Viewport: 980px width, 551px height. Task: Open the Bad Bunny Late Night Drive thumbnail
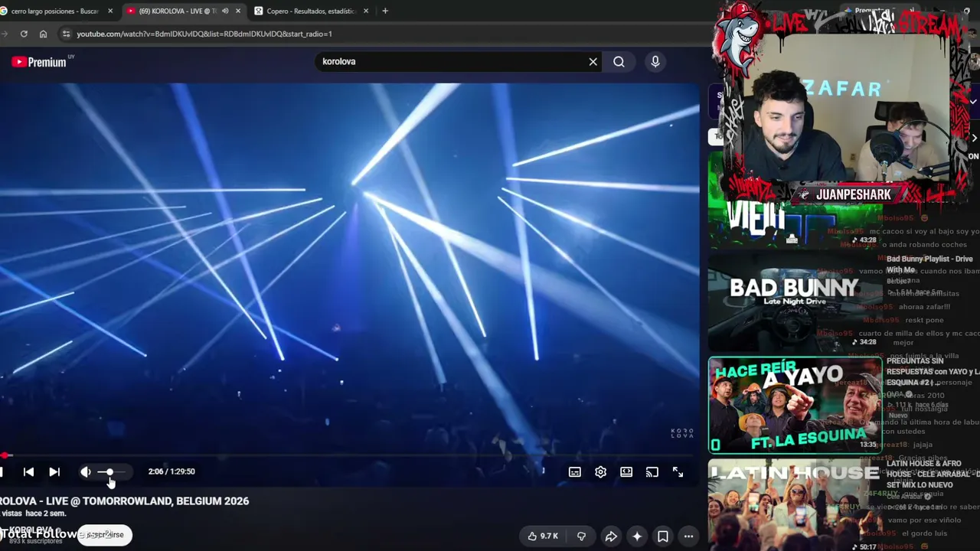pos(794,302)
